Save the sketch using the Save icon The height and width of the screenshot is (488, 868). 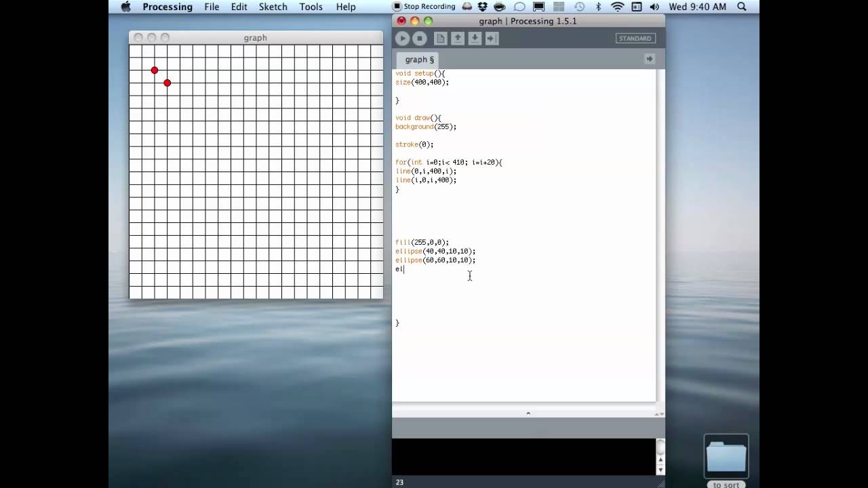(x=475, y=39)
